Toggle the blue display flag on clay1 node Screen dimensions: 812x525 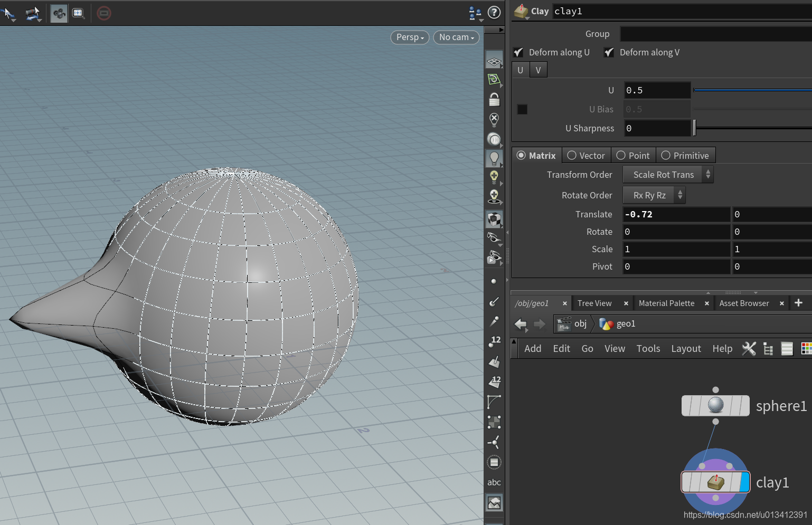pyautogui.click(x=744, y=482)
